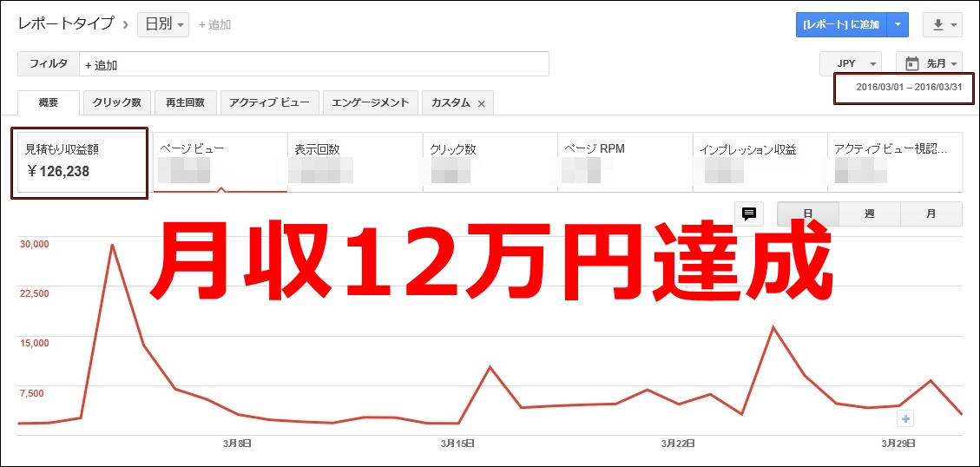Open the JPY currency dropdown
The width and height of the screenshot is (980, 467).
click(x=851, y=63)
